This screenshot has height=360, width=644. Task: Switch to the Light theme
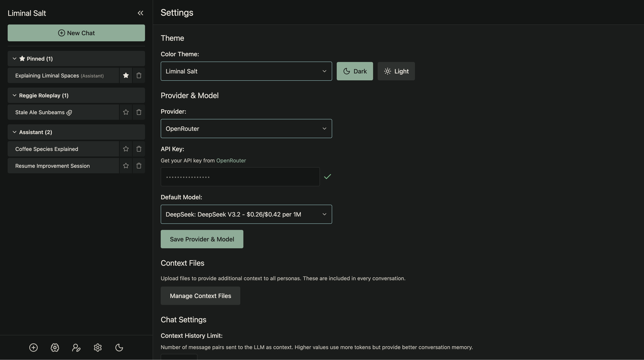(x=396, y=71)
